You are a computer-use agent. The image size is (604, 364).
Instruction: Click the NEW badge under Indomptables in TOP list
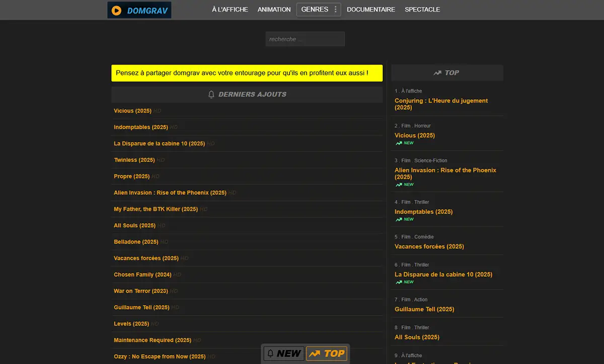pos(404,220)
